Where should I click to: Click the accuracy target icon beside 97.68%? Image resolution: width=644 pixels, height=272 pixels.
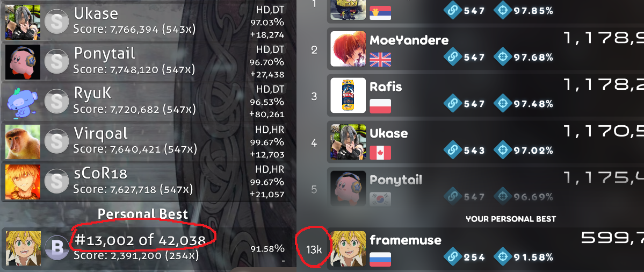(x=502, y=57)
